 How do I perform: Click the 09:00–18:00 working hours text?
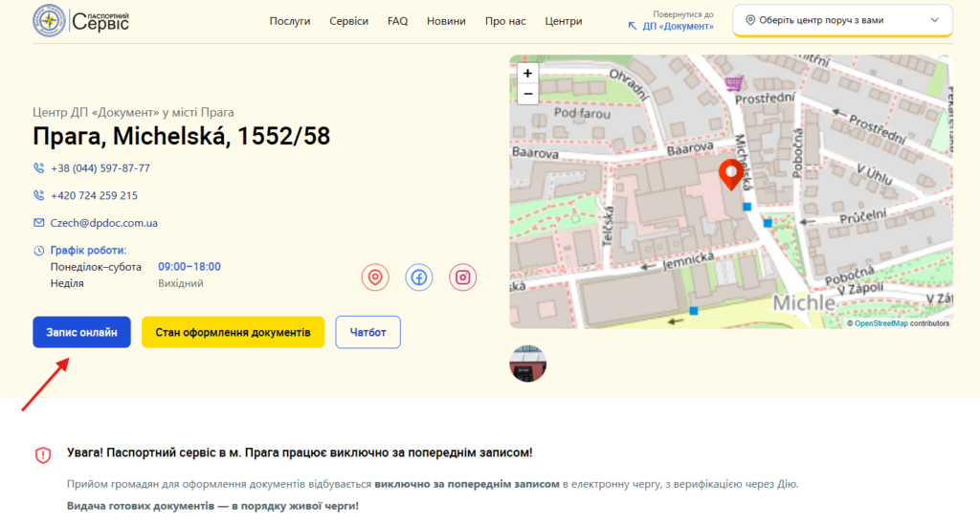coord(189,267)
